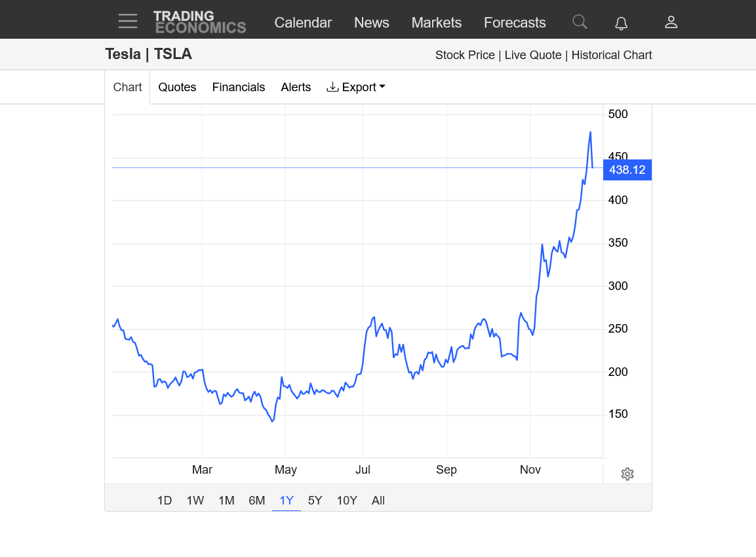Open the hamburger navigation menu
This screenshot has height=557, width=756.
click(x=128, y=22)
